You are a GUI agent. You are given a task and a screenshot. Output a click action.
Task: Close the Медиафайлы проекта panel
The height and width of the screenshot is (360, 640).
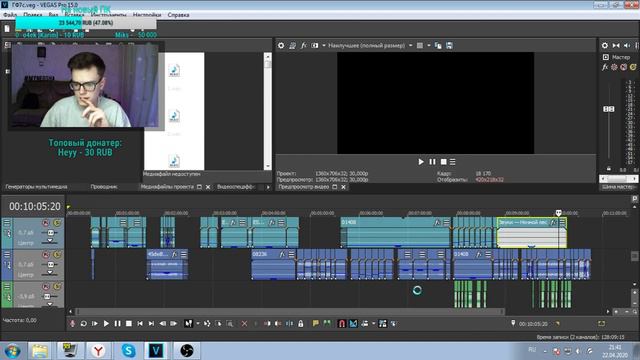click(x=208, y=187)
